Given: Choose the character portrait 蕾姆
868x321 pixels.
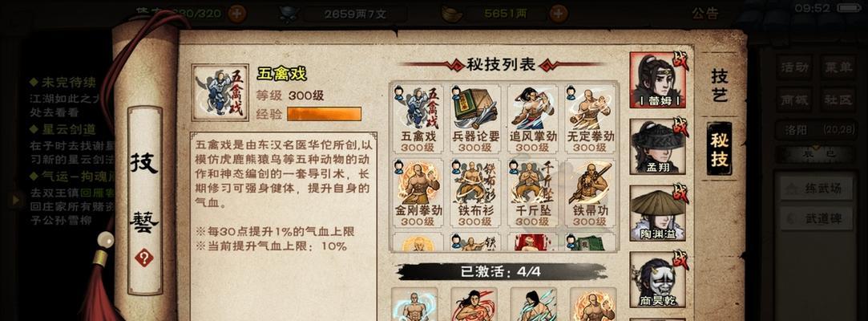Looking at the screenshot, I should point(658,79).
